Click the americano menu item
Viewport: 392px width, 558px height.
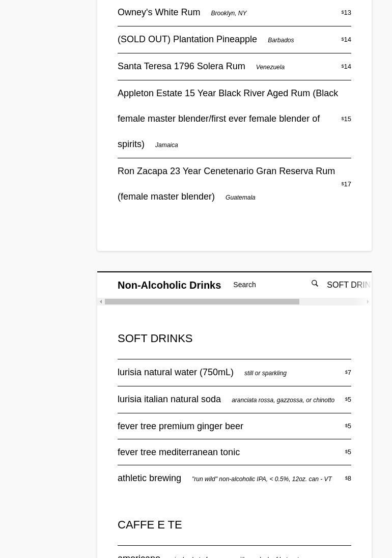(x=139, y=555)
